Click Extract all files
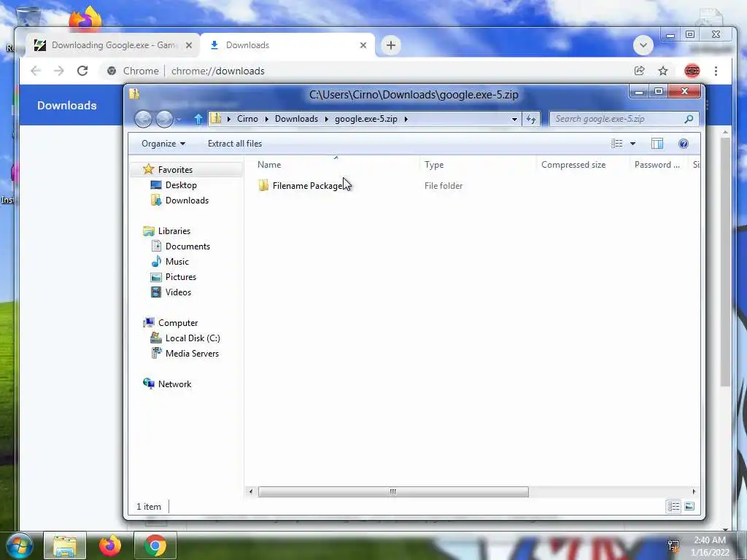Viewport: 747px width, 560px height. (x=235, y=144)
